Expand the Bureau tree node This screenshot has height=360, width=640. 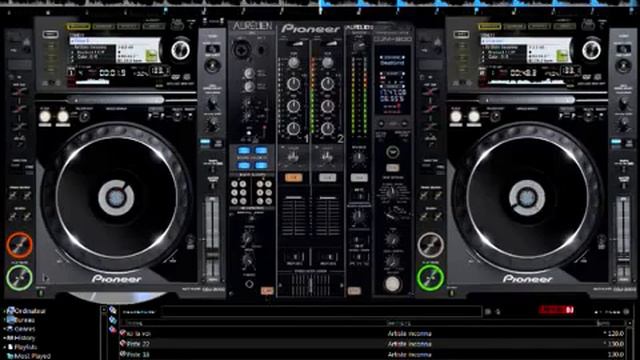[x=4, y=320]
